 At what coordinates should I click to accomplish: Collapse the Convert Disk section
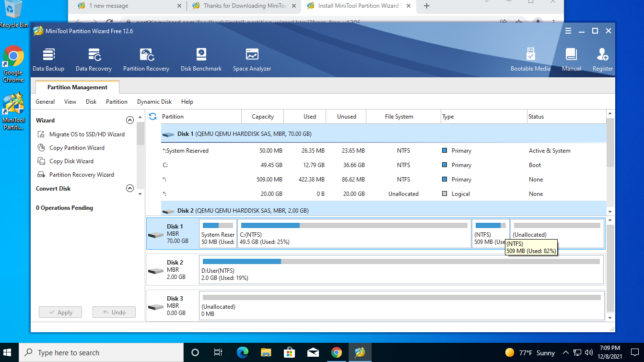pos(129,188)
